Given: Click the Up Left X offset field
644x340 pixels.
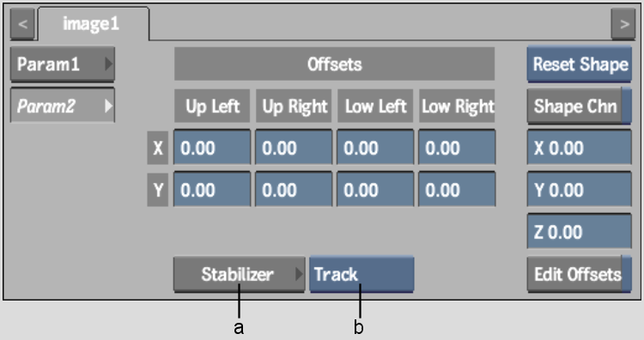Looking at the screenshot, I should tap(212, 148).
